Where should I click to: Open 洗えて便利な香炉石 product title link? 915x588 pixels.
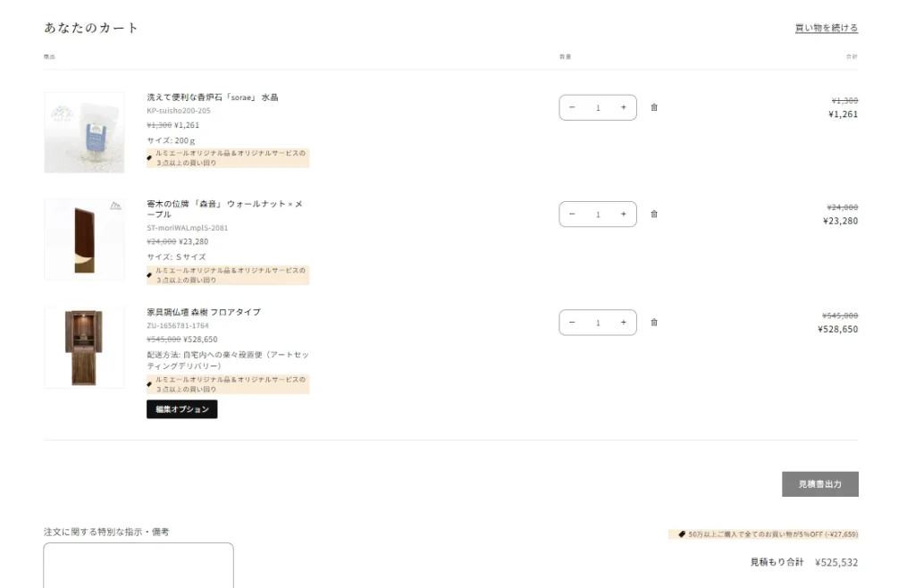click(x=213, y=97)
